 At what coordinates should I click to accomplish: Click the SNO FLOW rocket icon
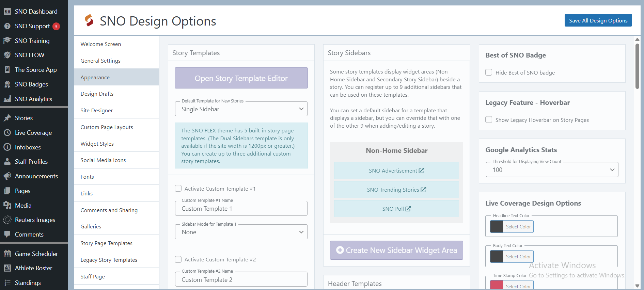point(7,55)
